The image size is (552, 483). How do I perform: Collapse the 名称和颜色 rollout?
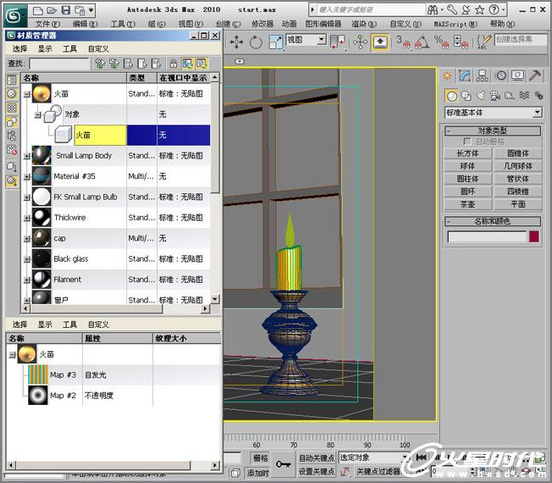coord(493,221)
